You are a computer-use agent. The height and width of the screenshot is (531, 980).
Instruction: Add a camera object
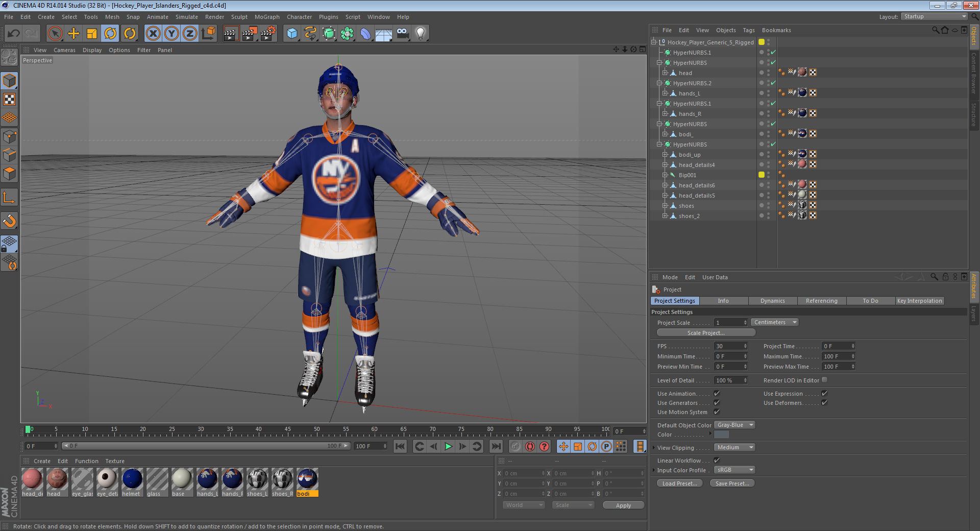(402, 34)
